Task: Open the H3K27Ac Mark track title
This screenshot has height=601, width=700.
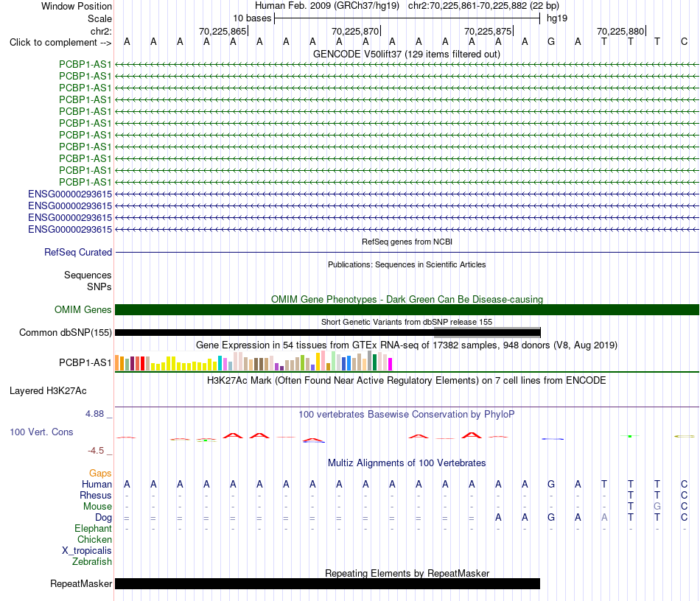Action: point(407,381)
